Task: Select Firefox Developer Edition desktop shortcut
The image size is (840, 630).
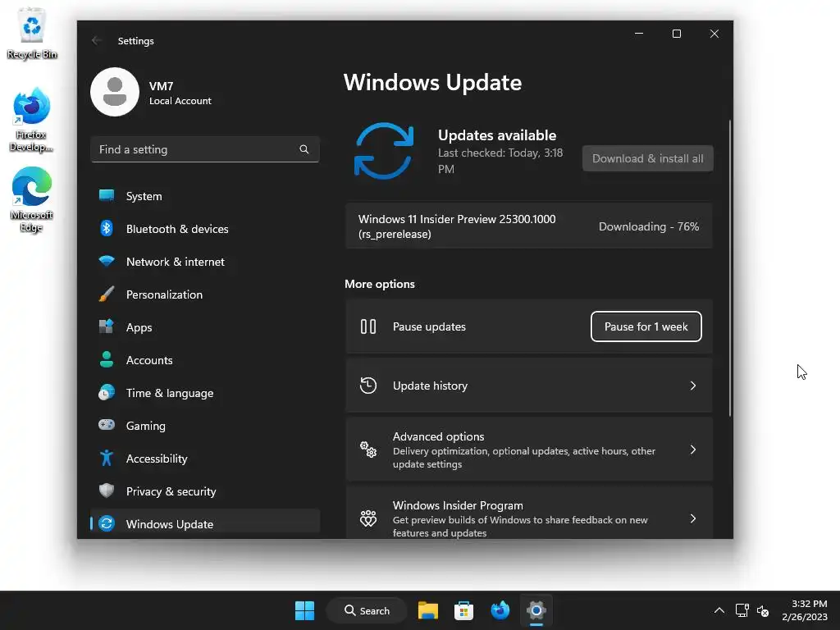Action: (31, 120)
